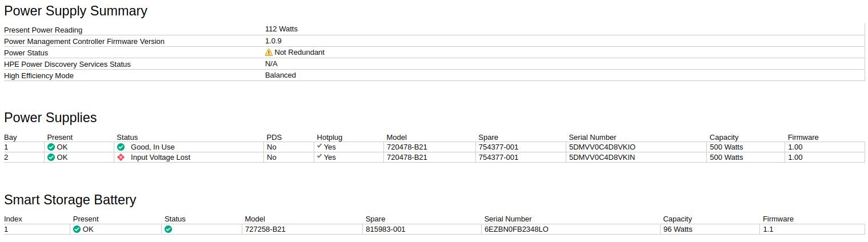Viewport: 868px width, 242px height.
Task: Click the 112 Watts power reading value
Action: click(281, 29)
